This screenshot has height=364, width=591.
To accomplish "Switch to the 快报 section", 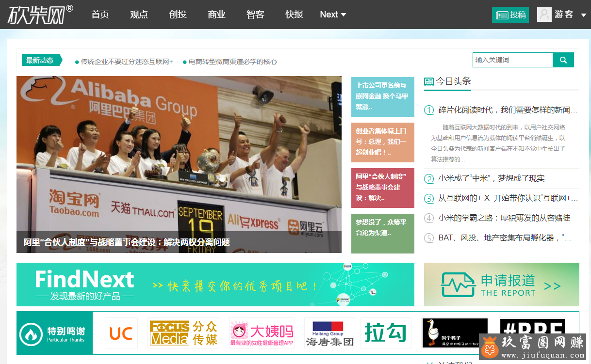I will 294,15.
